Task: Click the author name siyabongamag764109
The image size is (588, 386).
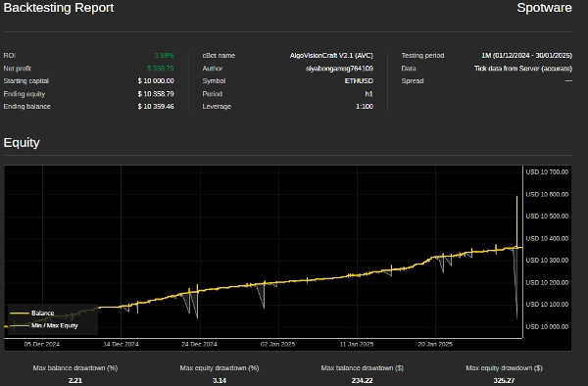Action: tap(339, 69)
